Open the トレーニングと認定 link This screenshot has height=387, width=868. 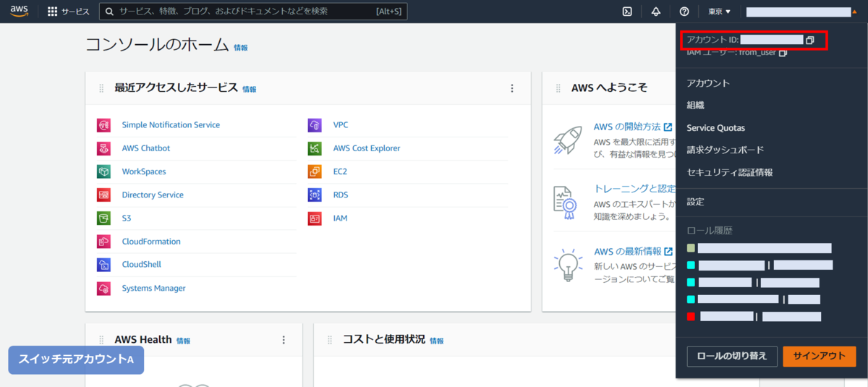tap(634, 189)
